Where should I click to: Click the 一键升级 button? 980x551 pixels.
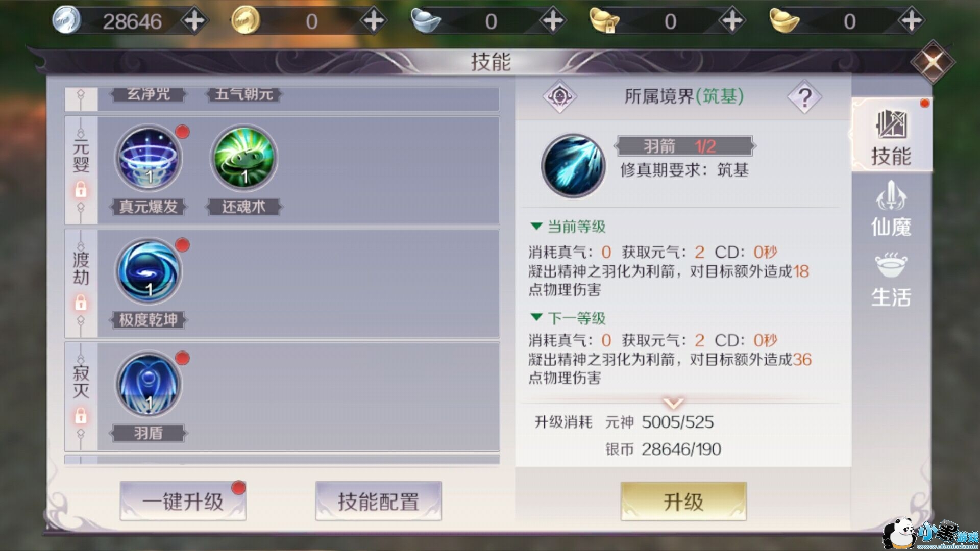click(183, 502)
